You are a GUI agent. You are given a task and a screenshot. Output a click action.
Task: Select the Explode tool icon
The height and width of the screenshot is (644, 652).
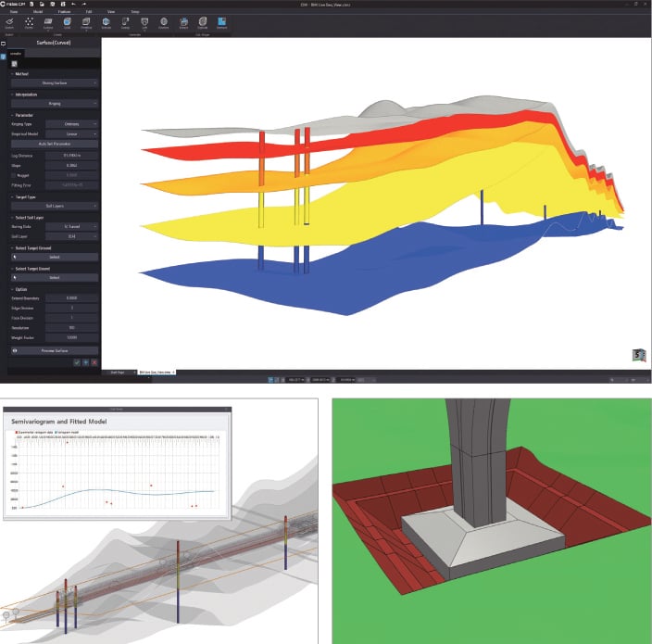[x=203, y=23]
